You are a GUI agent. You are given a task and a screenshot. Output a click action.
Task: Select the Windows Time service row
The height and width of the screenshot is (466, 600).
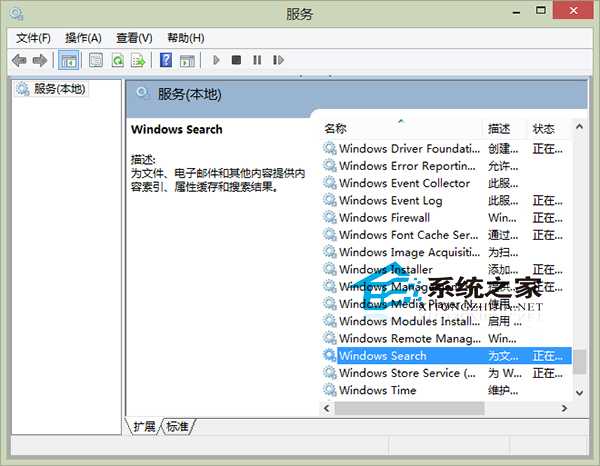tap(445, 390)
